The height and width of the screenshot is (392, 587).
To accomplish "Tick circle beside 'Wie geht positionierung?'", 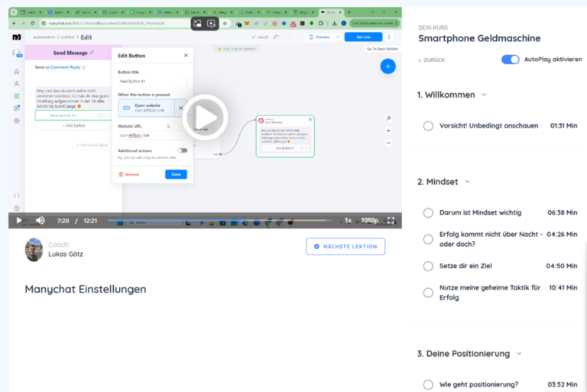I will click(428, 384).
